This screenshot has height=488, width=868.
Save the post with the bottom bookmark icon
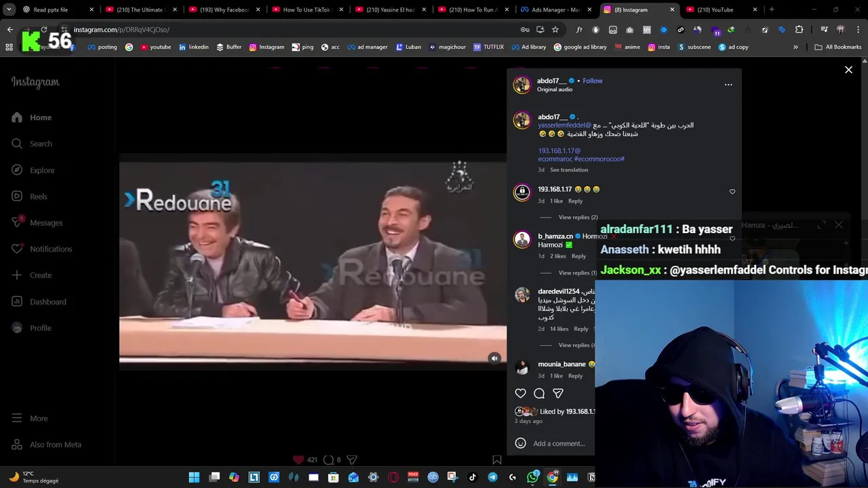pos(497,460)
